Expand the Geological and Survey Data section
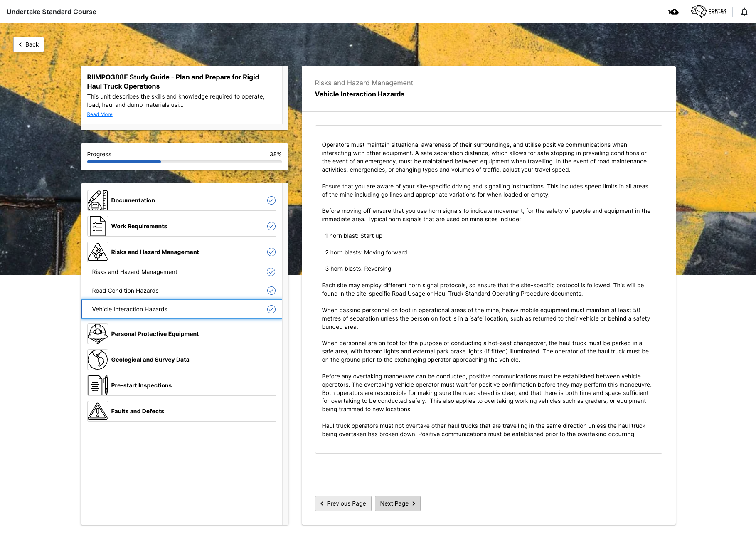This screenshot has width=756, height=538. click(182, 360)
